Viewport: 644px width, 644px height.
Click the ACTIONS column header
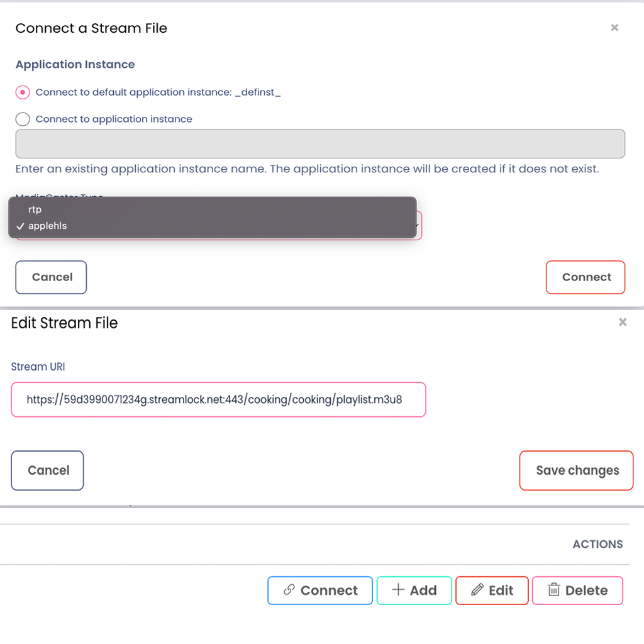coord(597,545)
